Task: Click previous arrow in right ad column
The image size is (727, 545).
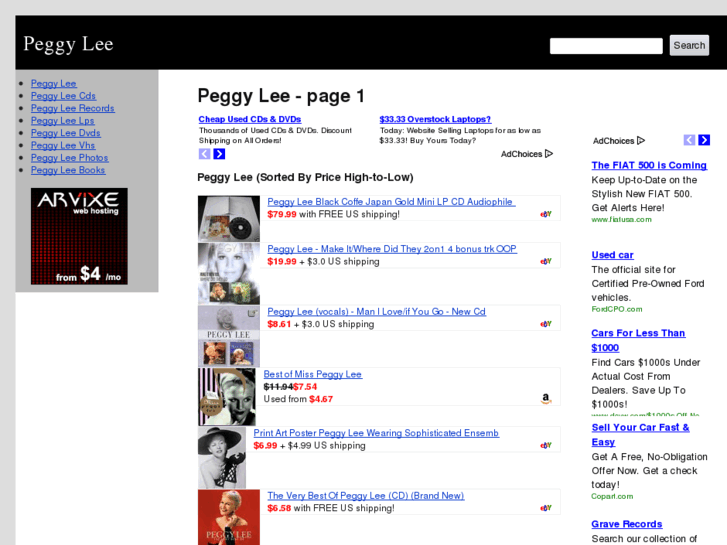Action: click(x=689, y=140)
